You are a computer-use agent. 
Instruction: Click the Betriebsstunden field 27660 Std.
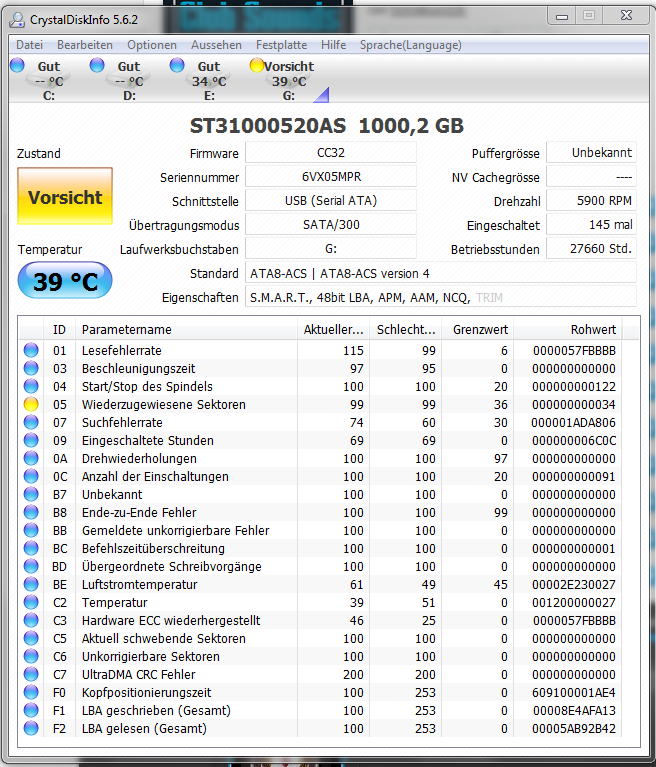click(591, 248)
